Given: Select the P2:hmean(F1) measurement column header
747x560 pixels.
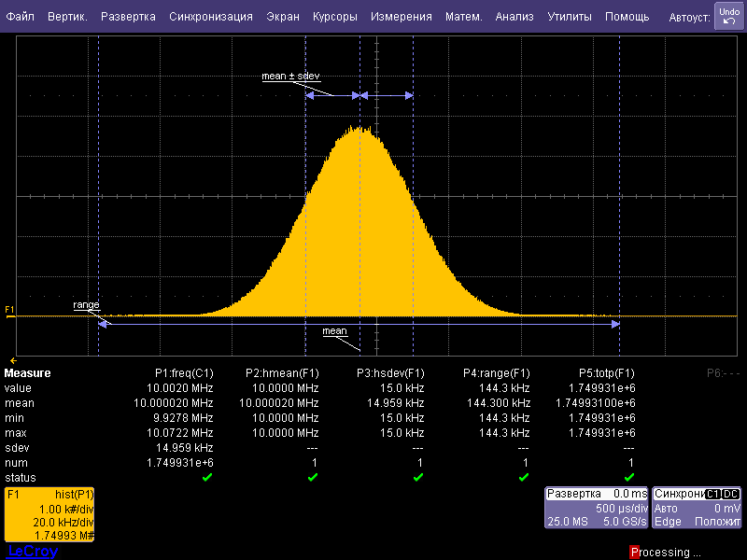Looking at the screenshot, I should [x=282, y=373].
